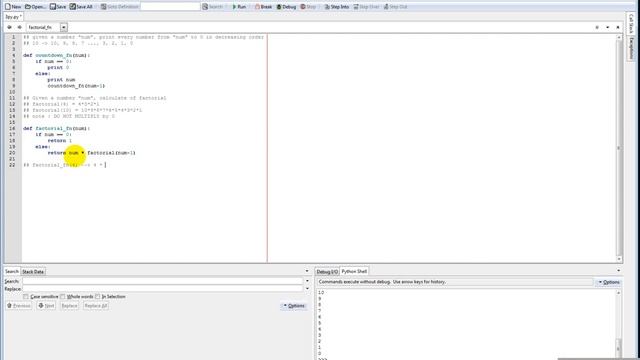Open the Call Stack side tab

pos(631,23)
